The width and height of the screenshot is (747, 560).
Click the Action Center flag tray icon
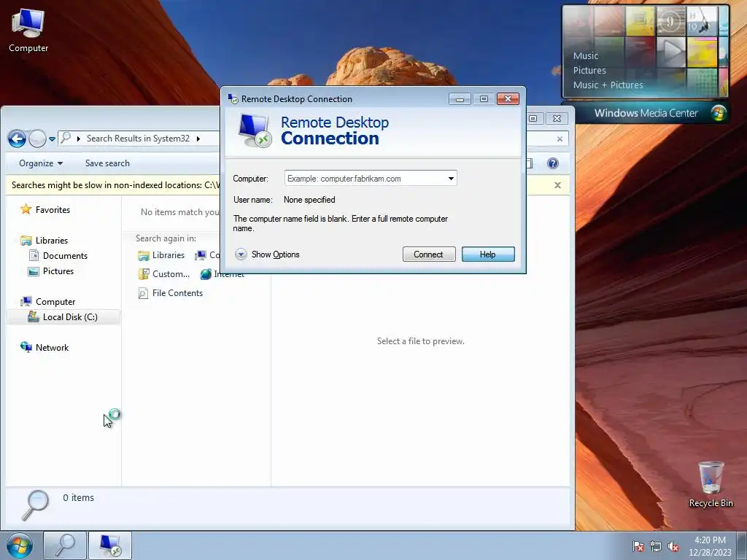(x=638, y=546)
